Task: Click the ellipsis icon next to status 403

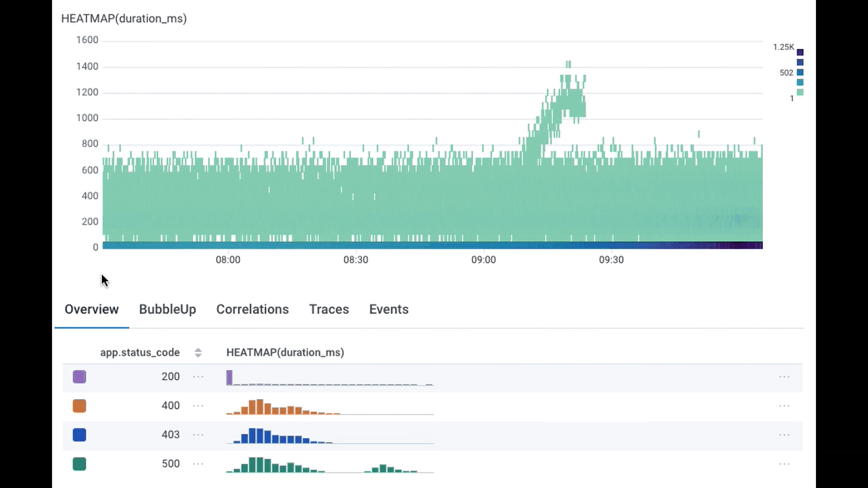Action: pyautogui.click(x=198, y=434)
